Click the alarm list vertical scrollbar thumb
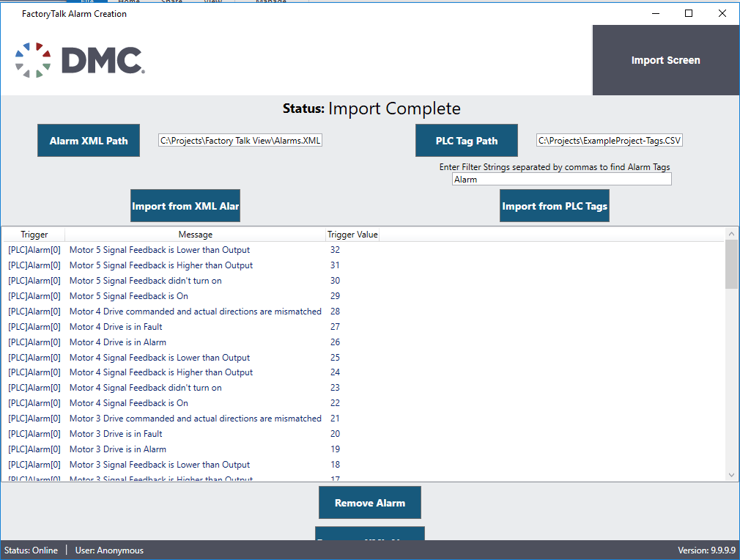Viewport: 740px width, 560px height. (731, 264)
